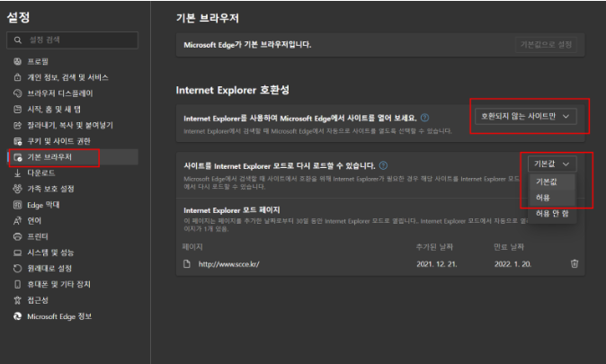Click the Microsoft Edge logo icon
Image resolution: width=606 pixels, height=364 pixels.
(x=17, y=316)
